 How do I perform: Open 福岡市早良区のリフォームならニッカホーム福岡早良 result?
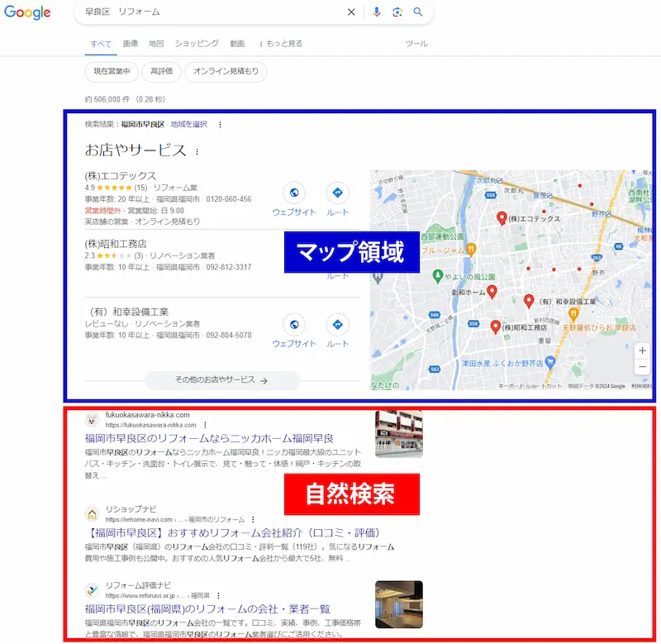209,439
